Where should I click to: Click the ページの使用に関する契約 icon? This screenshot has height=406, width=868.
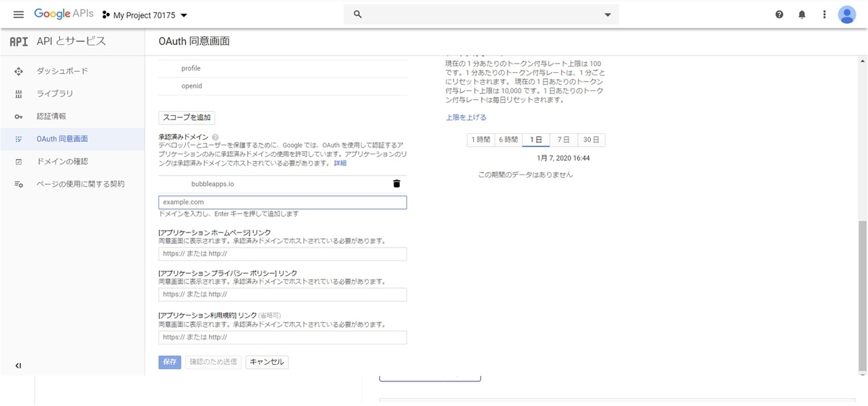[x=19, y=184]
